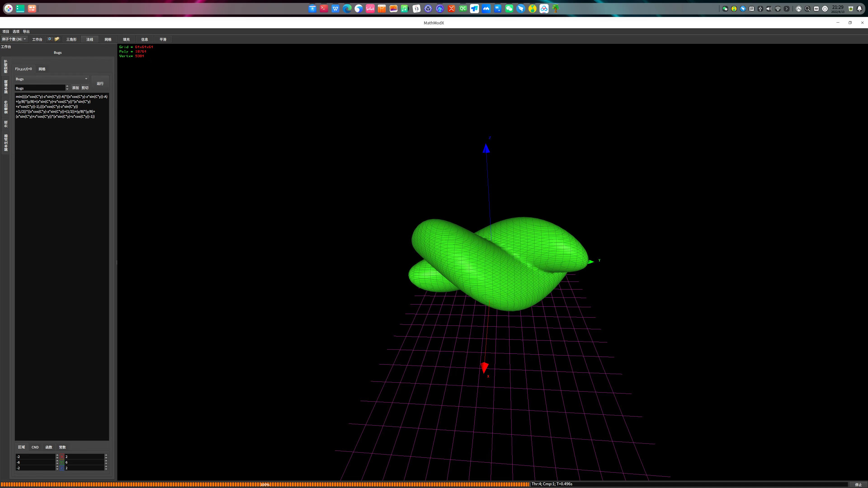Open the 导出 export menu
This screenshot has height=488, width=868.
26,32
